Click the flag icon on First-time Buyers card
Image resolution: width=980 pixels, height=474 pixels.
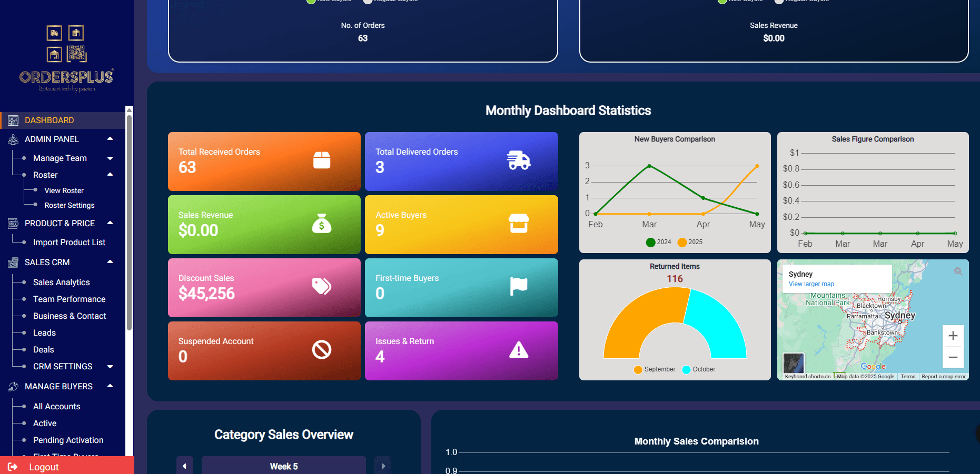point(518,287)
